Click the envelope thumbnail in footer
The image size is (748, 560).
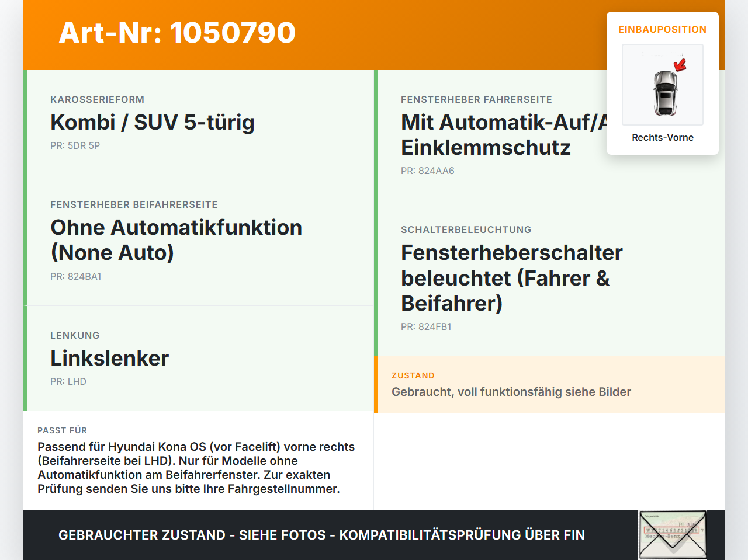[x=673, y=535]
